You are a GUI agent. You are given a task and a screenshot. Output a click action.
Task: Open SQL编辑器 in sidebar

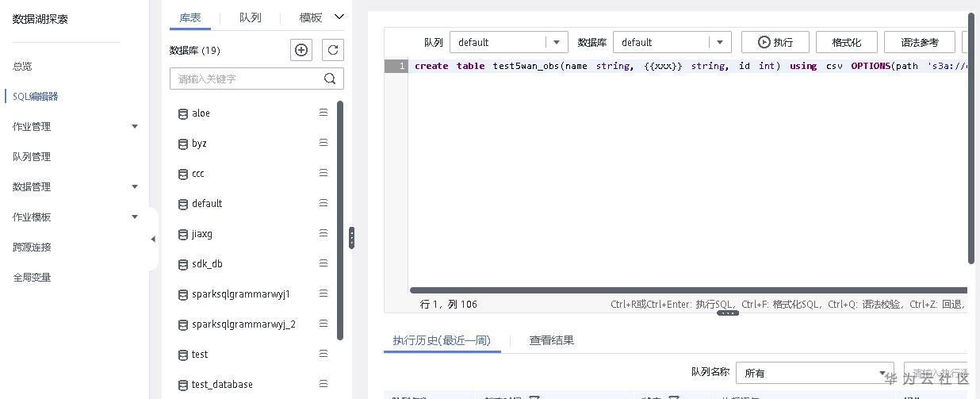pyautogui.click(x=35, y=96)
